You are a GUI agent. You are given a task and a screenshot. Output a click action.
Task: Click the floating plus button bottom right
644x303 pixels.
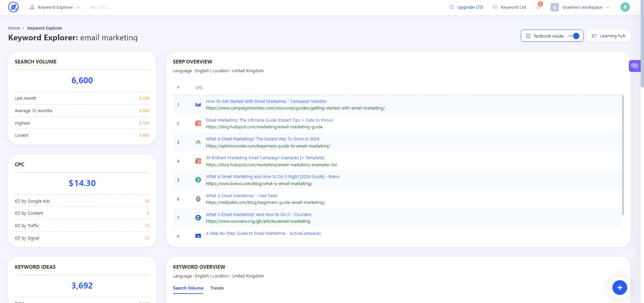619,288
